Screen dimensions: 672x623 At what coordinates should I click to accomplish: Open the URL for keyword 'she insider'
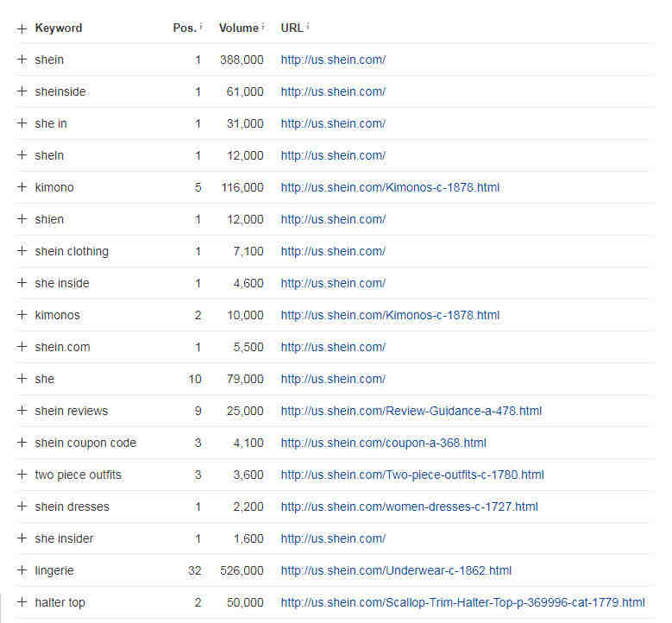[x=333, y=538]
